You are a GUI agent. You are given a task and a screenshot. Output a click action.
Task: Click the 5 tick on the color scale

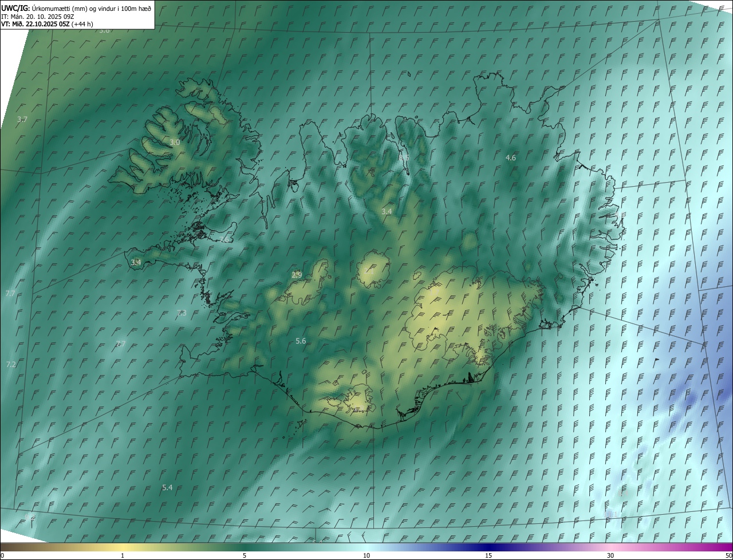point(245,555)
